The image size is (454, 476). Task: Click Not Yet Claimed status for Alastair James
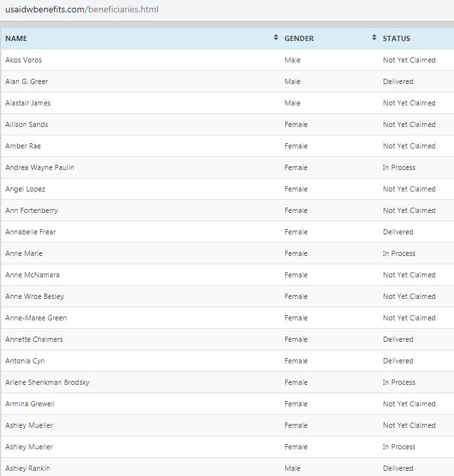click(x=409, y=104)
